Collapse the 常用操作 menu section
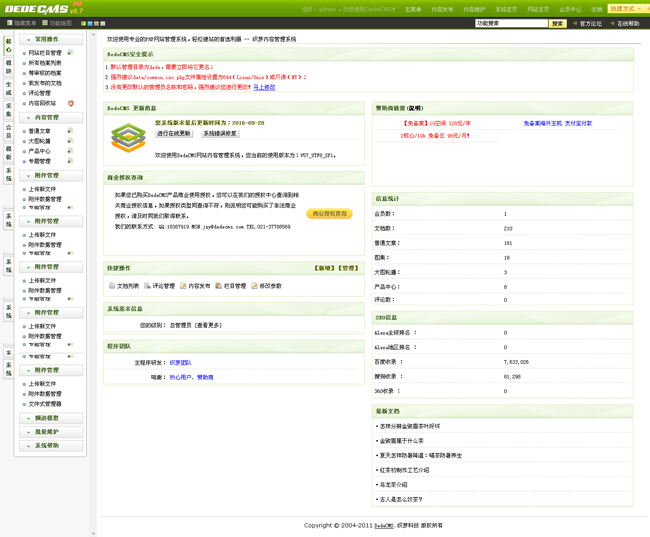Viewport: 650px width, 537px height. point(50,39)
